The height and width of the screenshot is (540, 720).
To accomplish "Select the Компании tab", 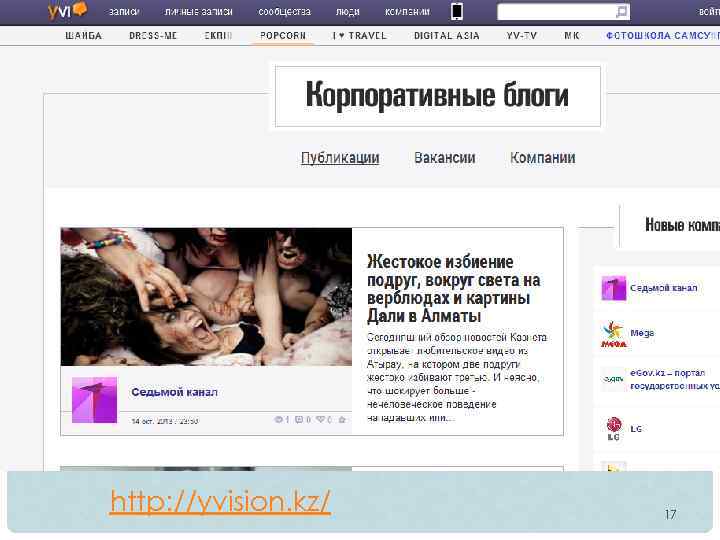I will pos(542,158).
